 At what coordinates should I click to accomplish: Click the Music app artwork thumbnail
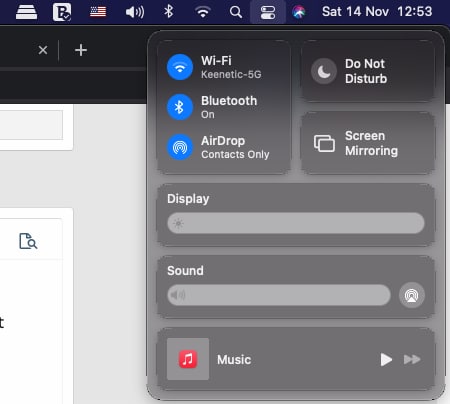[188, 359]
